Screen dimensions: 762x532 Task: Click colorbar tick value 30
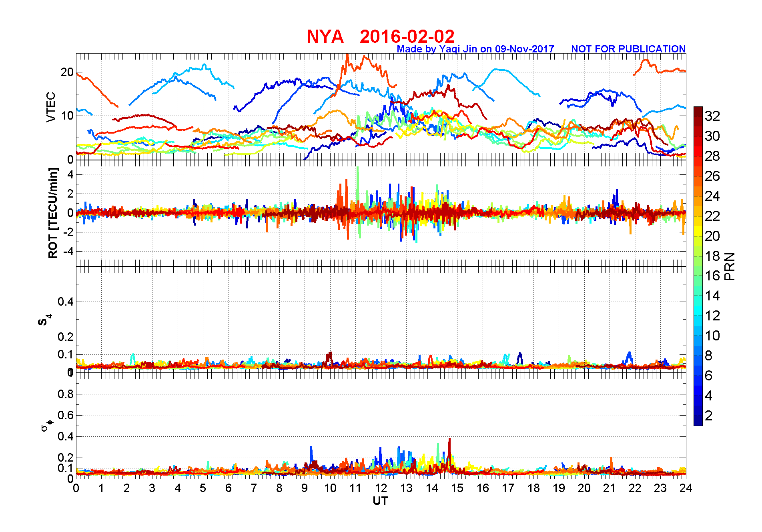pyautogui.click(x=712, y=136)
